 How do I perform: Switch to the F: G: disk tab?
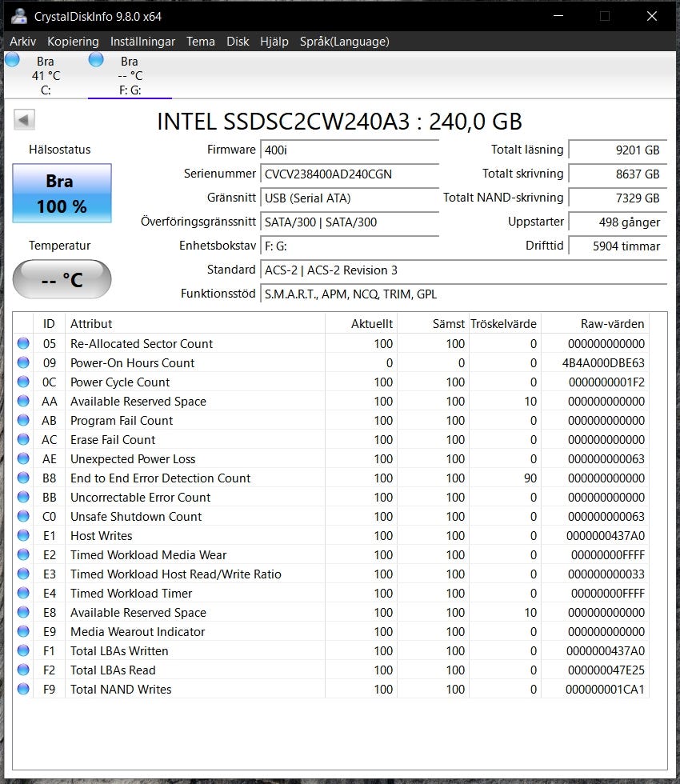pos(129,76)
